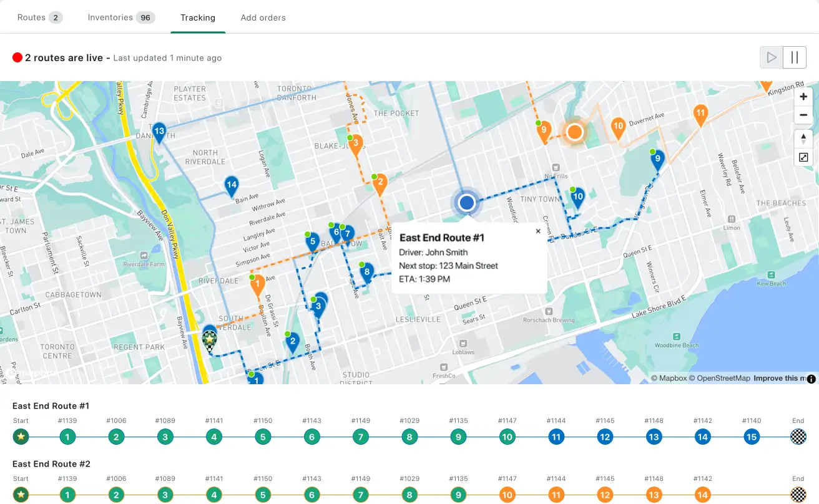This screenshot has height=504, width=819.
Task: Click the blue driver location marker
Action: (467, 203)
